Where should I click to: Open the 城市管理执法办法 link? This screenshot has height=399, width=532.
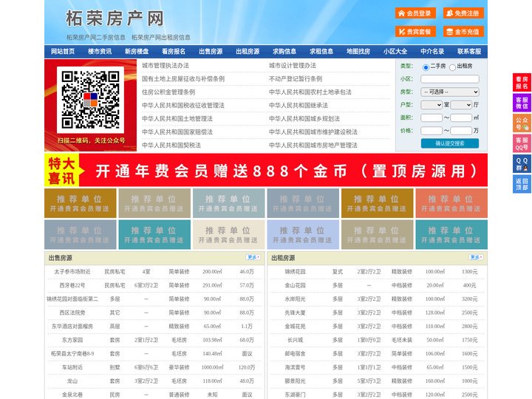(x=166, y=66)
